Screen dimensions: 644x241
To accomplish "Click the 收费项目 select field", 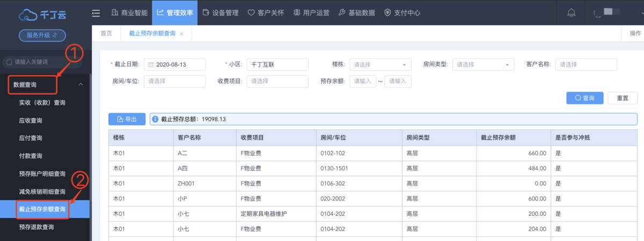I will pyautogui.click(x=277, y=81).
